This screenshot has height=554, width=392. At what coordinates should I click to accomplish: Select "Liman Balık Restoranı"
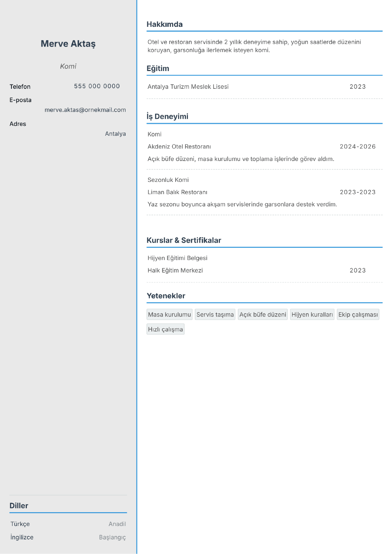coord(177,192)
